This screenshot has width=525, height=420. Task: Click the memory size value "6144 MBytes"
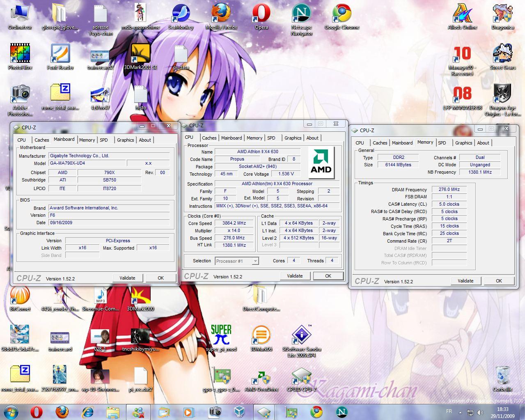[398, 165]
